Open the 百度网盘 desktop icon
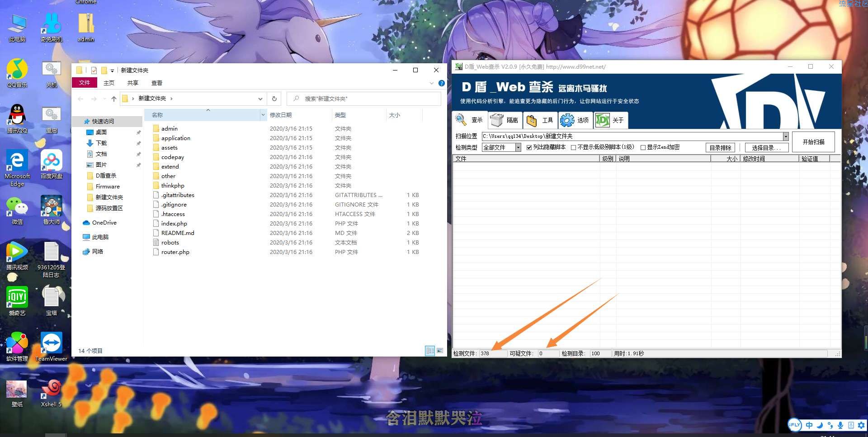 point(52,164)
